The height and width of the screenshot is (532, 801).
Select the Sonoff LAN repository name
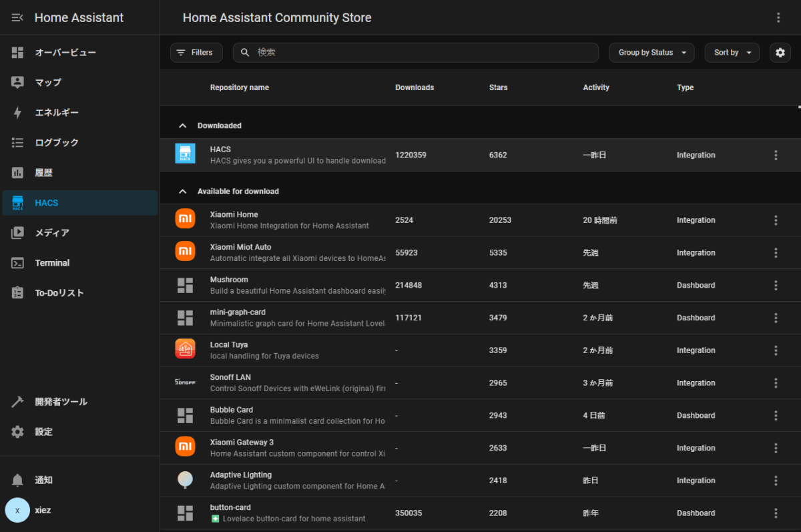coord(230,377)
